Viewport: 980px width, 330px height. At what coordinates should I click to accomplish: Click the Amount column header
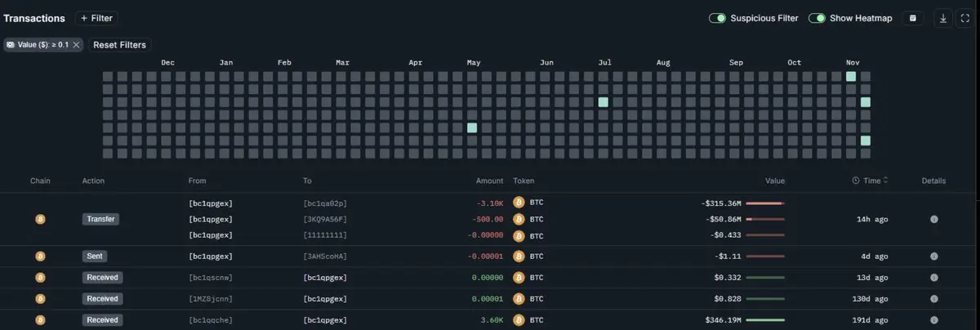(490, 181)
